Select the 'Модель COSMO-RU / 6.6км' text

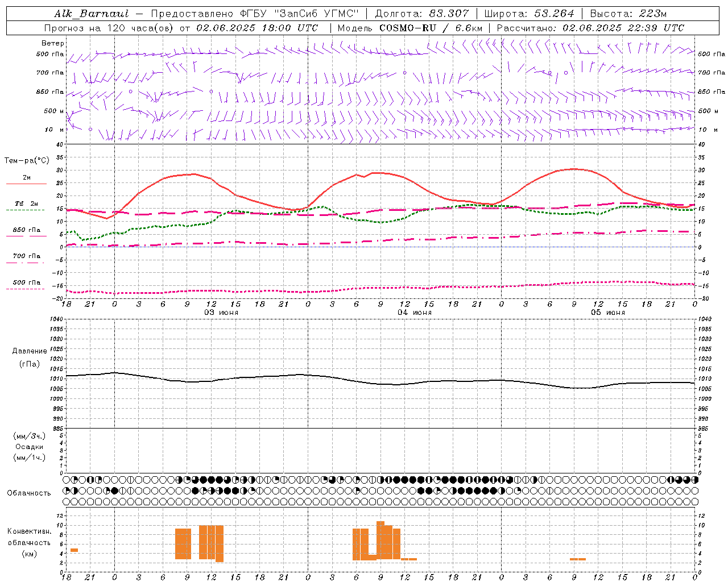410,28
